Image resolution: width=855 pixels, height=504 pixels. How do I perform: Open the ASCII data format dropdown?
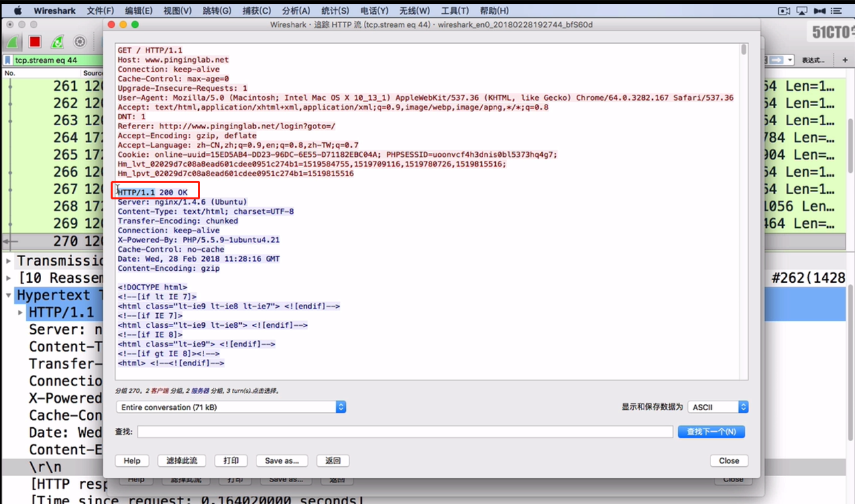(718, 407)
